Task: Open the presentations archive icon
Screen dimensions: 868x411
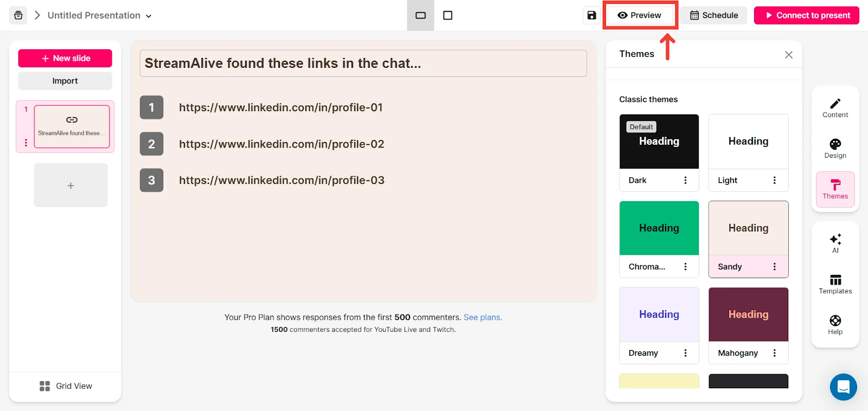Action: 18,15
